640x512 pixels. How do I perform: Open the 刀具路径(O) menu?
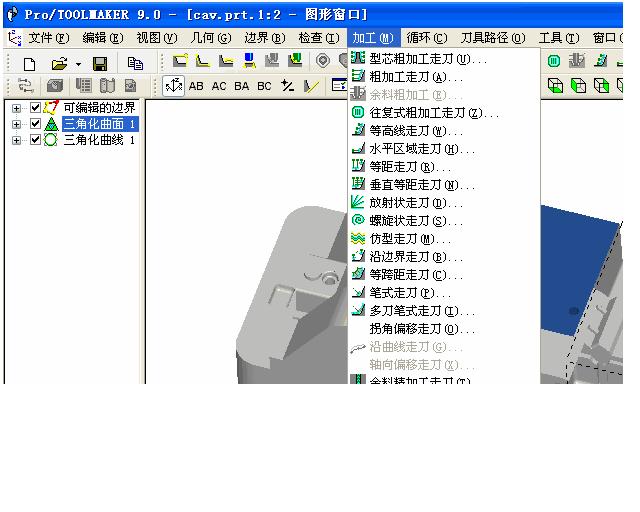tap(493, 38)
